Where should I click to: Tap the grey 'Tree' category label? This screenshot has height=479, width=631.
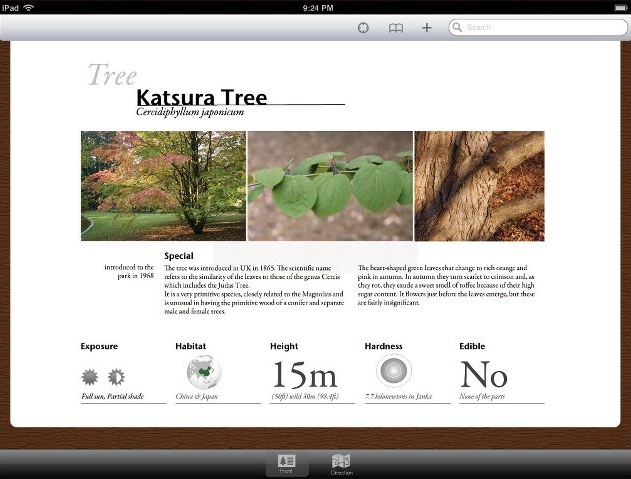[x=112, y=74]
